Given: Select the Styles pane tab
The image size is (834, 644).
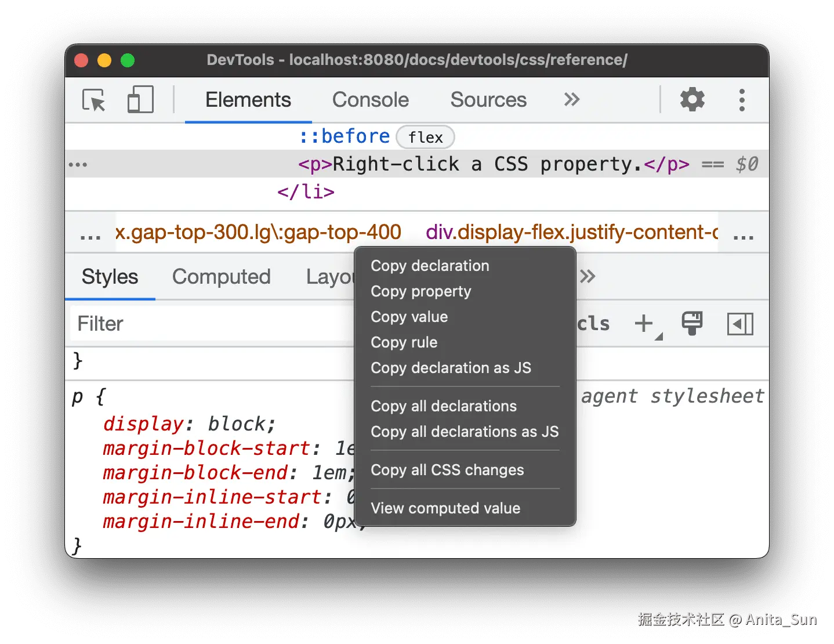Looking at the screenshot, I should click(110, 277).
